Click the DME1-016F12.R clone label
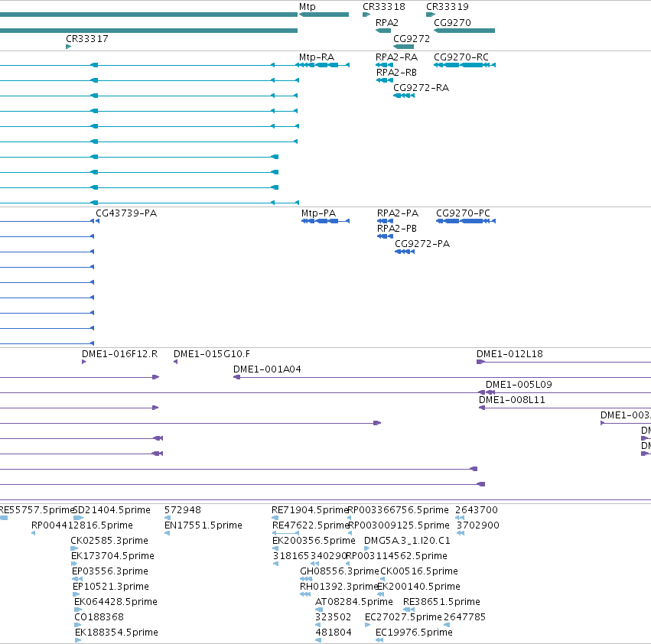Image resolution: width=651 pixels, height=644 pixels. [x=119, y=354]
